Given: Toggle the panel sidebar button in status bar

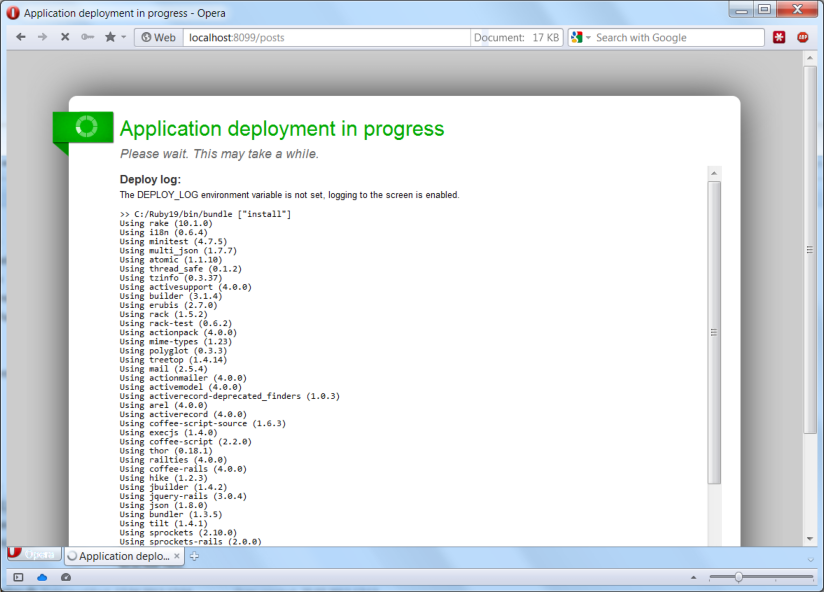Looking at the screenshot, I should [18, 577].
